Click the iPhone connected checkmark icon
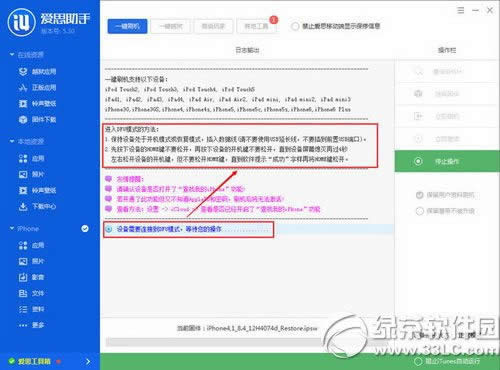Viewport: 500px width, 370px height. pyautogui.click(x=85, y=228)
